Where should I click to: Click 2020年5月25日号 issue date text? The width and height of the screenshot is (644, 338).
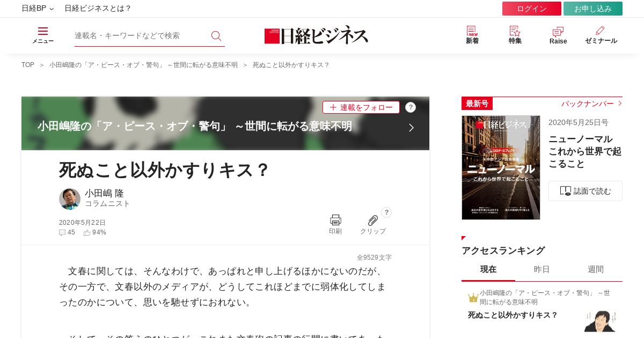tap(579, 122)
